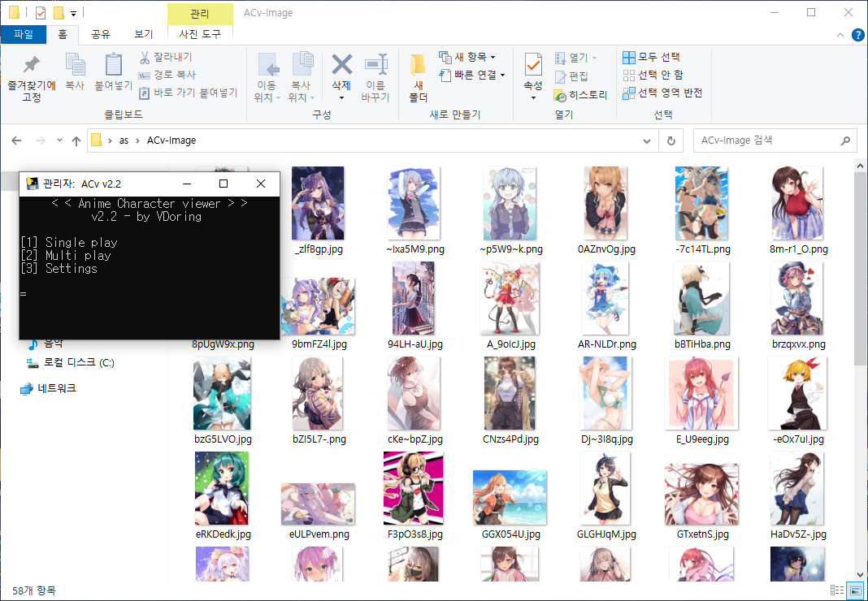Paste shortcut with 바로 가기 붙여넣기
Screen dimensions: 868x601
point(189,93)
